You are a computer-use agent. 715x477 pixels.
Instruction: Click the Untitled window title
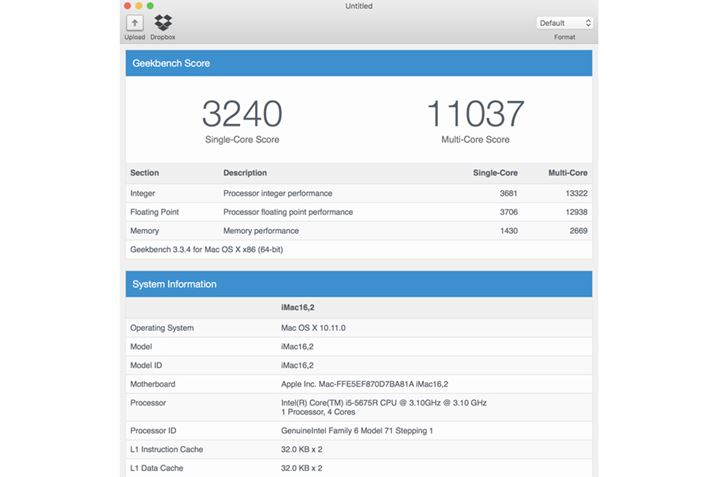click(x=358, y=6)
